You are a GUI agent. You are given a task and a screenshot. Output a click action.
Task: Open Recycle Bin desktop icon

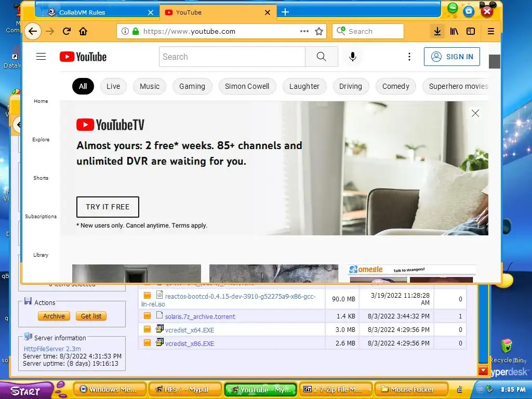(x=508, y=351)
